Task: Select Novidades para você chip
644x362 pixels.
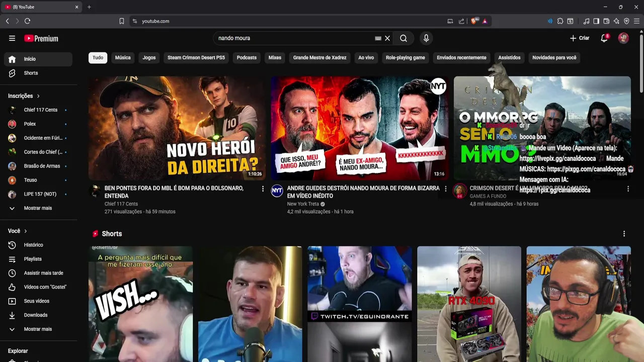Action: (x=554, y=58)
